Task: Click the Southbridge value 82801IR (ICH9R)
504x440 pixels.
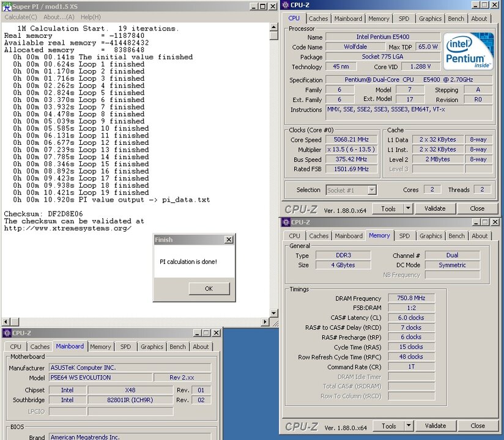Action: pyautogui.click(x=130, y=400)
